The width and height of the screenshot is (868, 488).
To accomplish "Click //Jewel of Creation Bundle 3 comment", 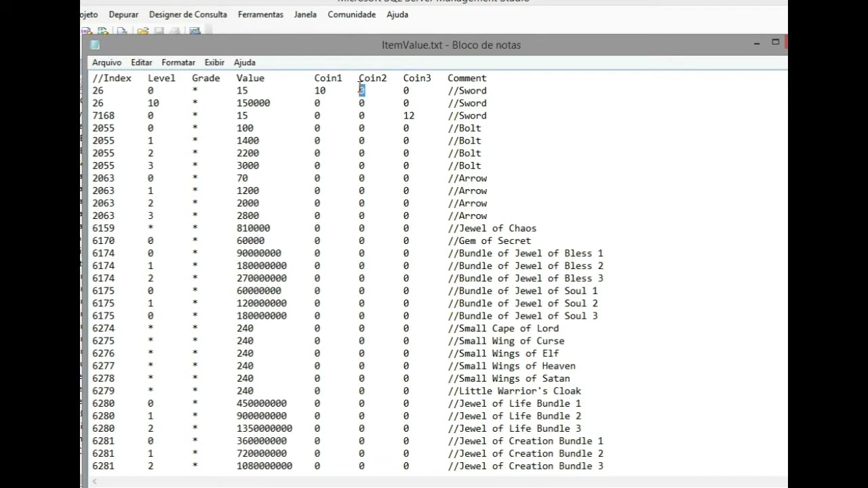I will (x=526, y=466).
